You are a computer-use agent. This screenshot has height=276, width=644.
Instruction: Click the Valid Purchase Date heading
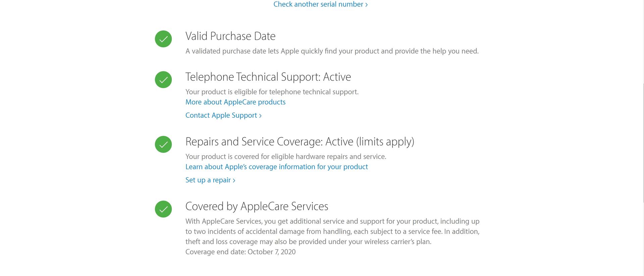(x=230, y=36)
